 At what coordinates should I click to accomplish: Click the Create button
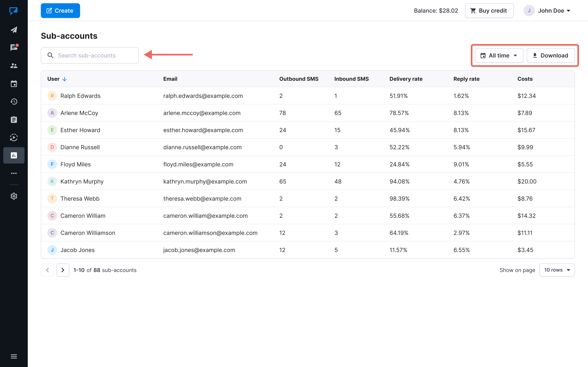coord(60,11)
